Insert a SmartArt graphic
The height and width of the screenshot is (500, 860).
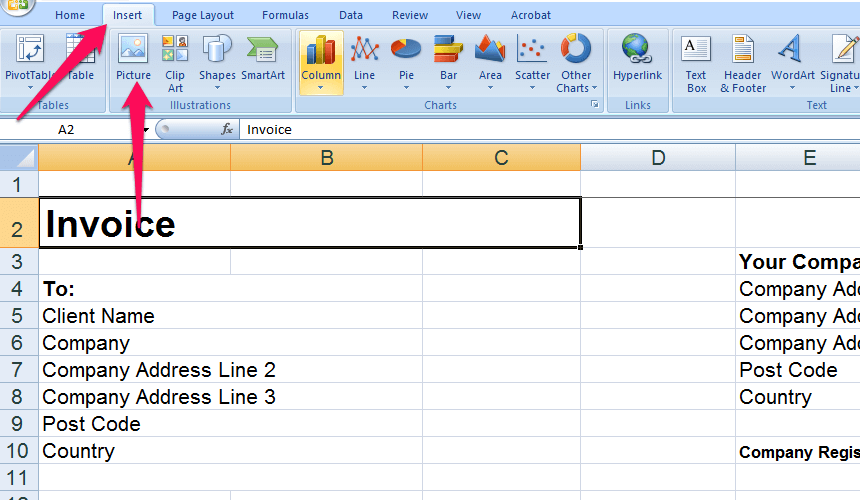(262, 62)
